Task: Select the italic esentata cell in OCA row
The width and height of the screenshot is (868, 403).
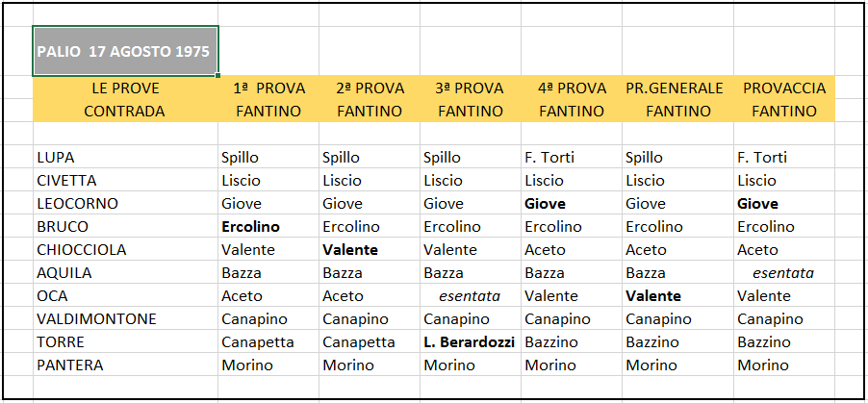Action: point(471,296)
